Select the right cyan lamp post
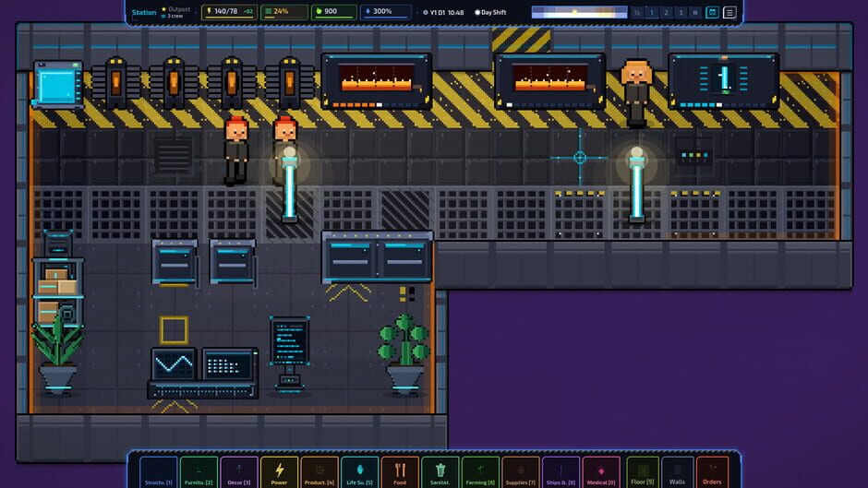The width and height of the screenshot is (868, 488). pos(636,185)
